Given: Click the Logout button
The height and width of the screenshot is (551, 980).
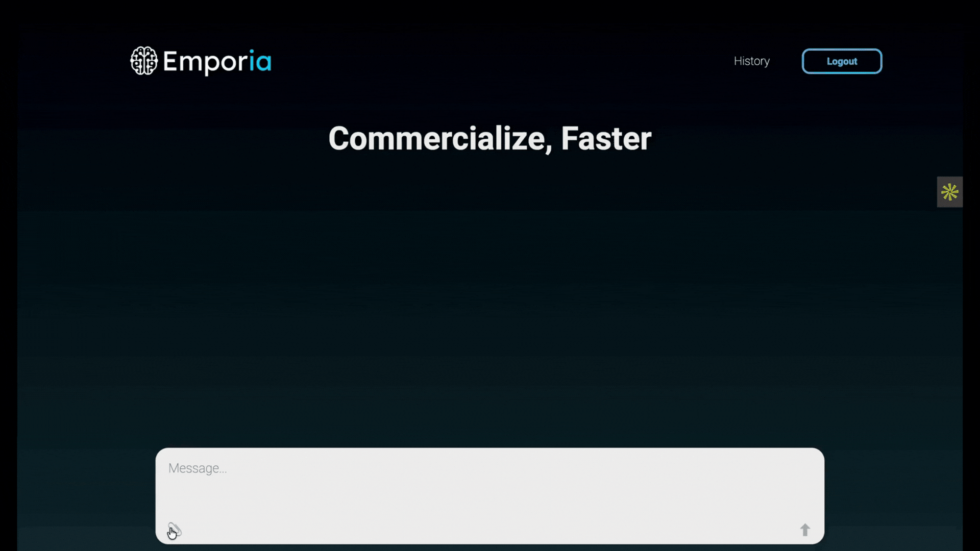Looking at the screenshot, I should click(x=842, y=61).
